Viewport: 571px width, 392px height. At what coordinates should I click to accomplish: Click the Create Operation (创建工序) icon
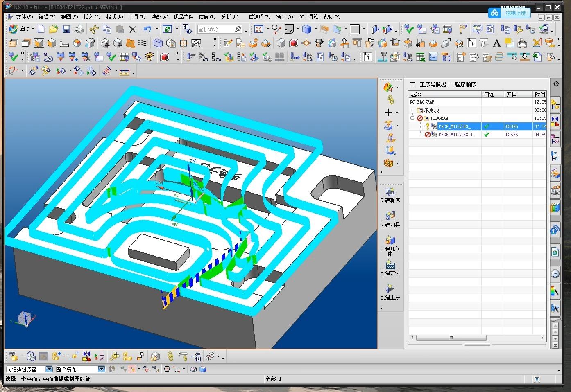pos(390,288)
